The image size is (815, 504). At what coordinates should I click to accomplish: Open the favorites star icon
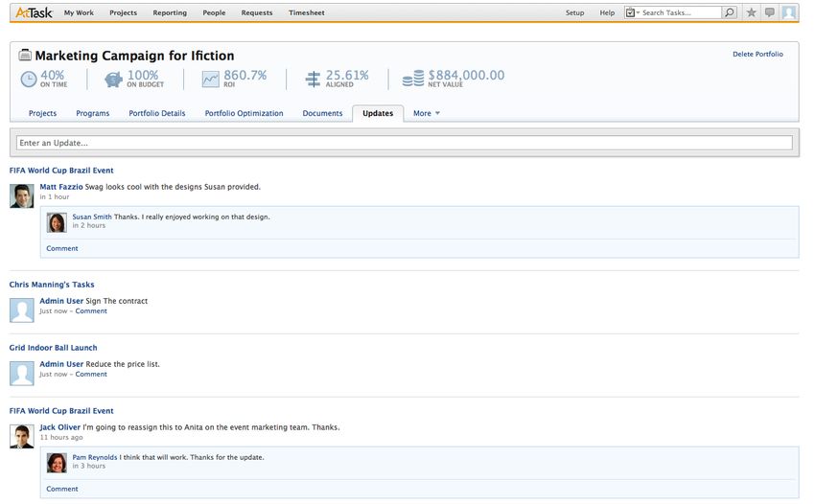point(751,12)
